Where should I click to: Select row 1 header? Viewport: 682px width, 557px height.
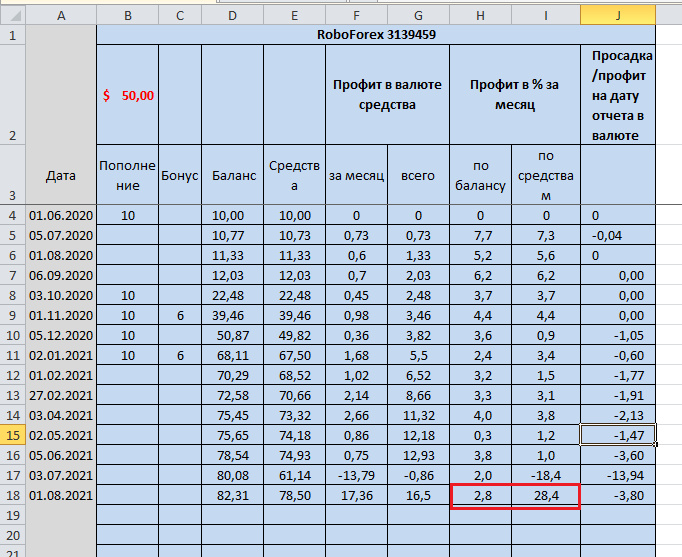(13, 35)
